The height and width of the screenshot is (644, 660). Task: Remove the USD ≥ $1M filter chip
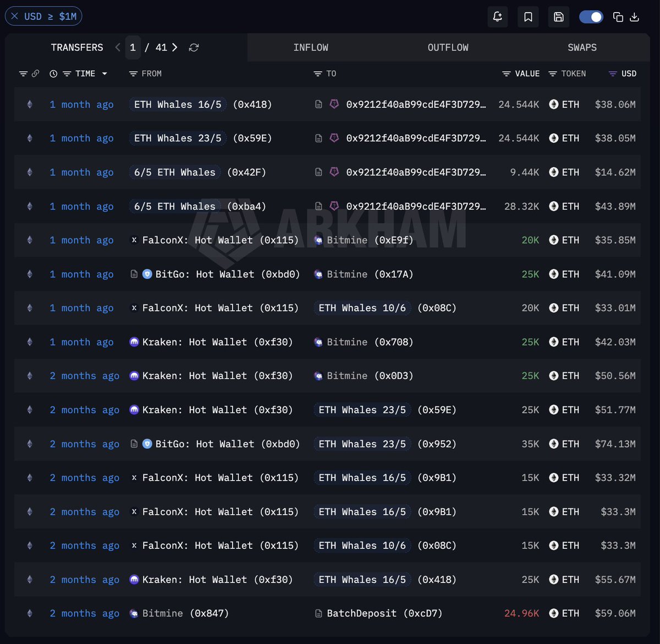tap(15, 16)
